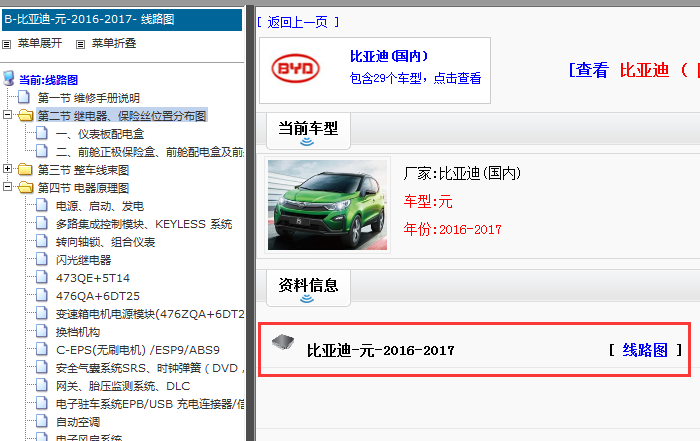Click folder icon of 第四节 电器原理图

(x=25, y=187)
